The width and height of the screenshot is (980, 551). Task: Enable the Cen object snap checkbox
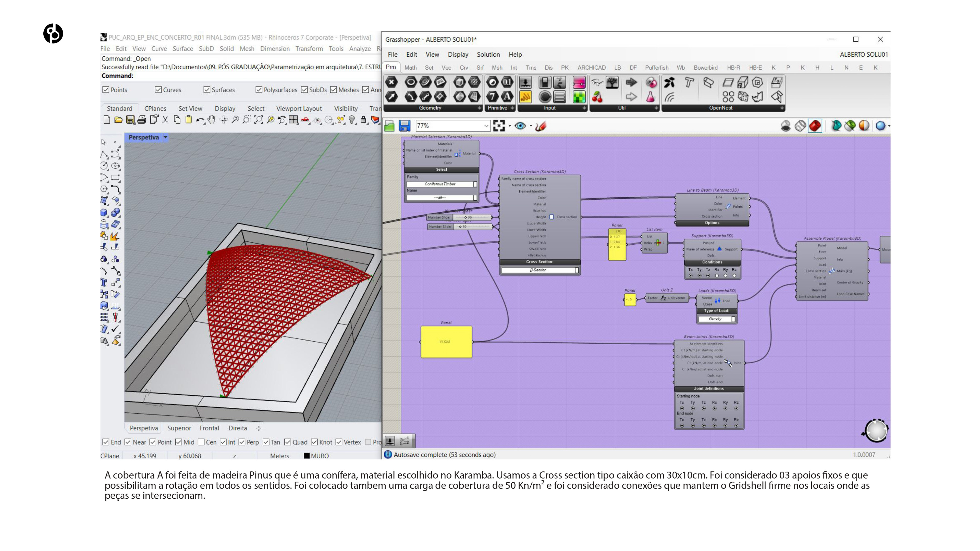pyautogui.click(x=201, y=442)
